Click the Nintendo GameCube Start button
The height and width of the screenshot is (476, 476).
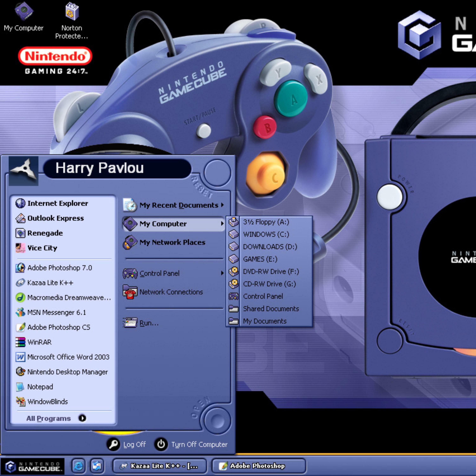[x=32, y=466]
